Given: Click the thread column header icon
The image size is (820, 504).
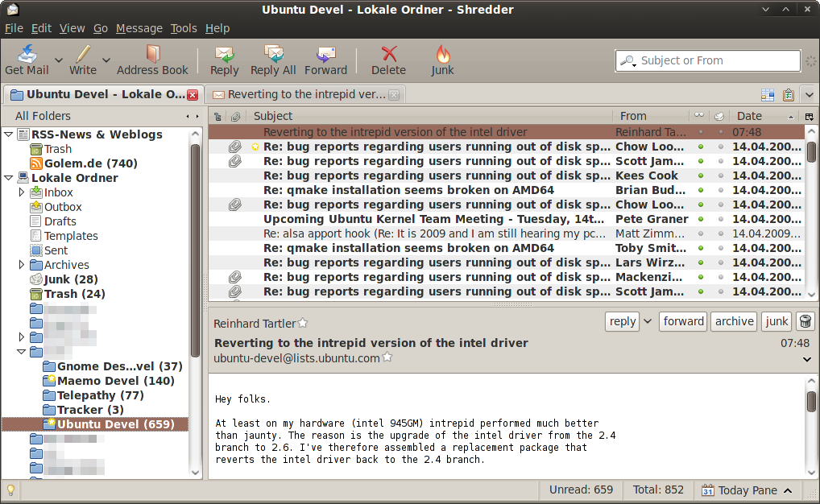Looking at the screenshot, I should 217,116.
